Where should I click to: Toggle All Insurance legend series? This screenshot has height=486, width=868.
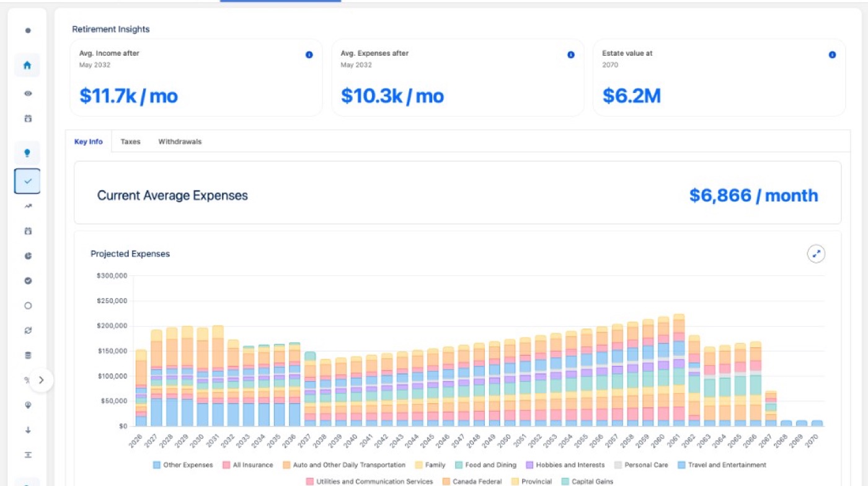(249, 465)
